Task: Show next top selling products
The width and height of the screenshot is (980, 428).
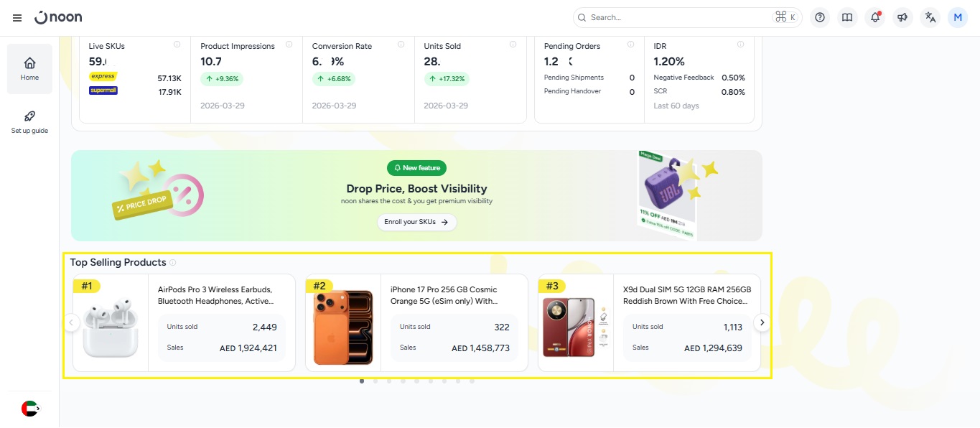Action: [x=762, y=323]
